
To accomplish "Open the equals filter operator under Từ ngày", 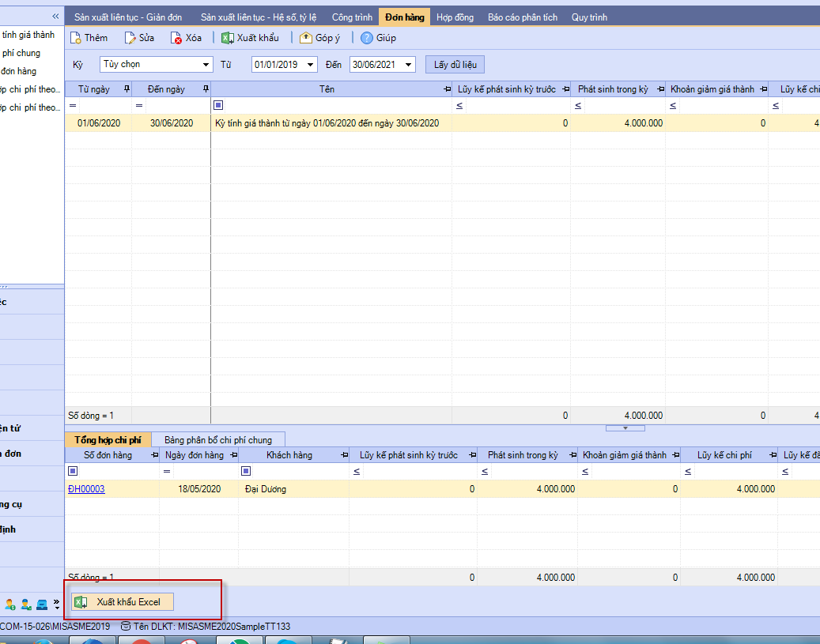I will click(73, 106).
